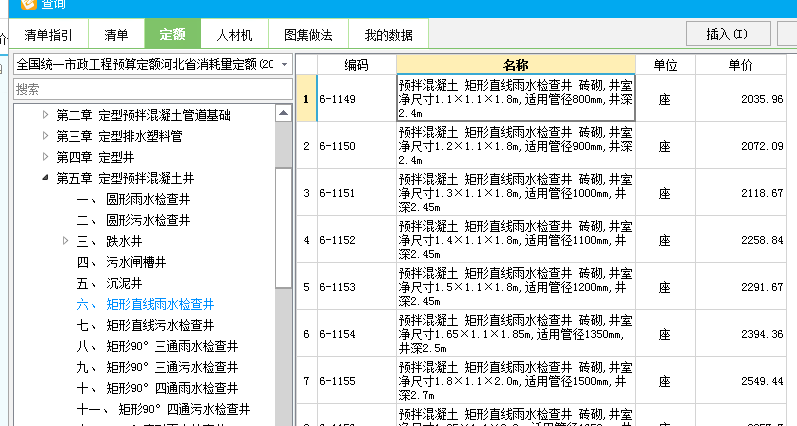This screenshot has width=797, height=426.
Task: Select 三、跌水井 item
Action: click(109, 241)
